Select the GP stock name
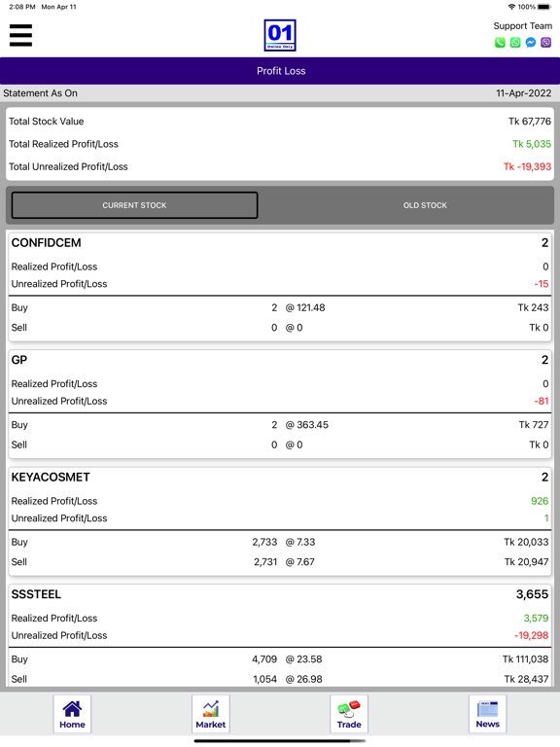 pyautogui.click(x=19, y=360)
